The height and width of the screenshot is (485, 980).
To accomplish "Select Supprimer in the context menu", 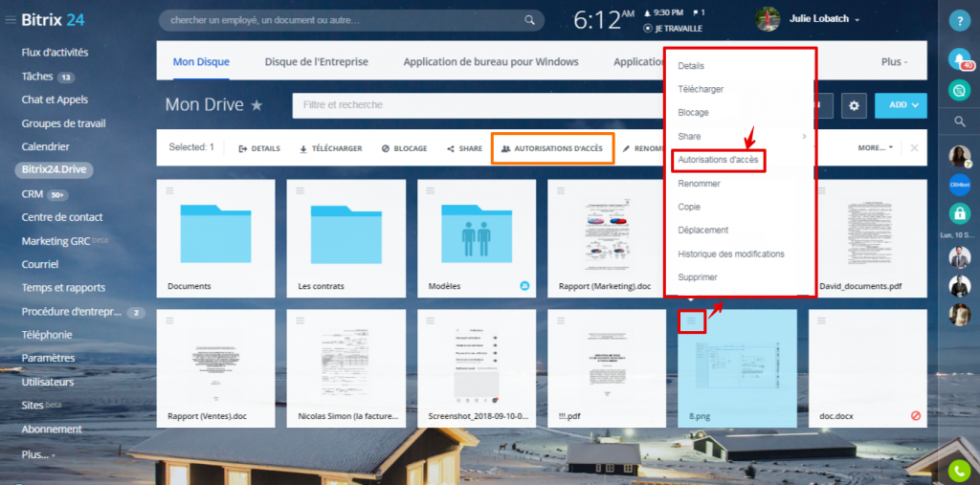I will pyautogui.click(x=698, y=277).
